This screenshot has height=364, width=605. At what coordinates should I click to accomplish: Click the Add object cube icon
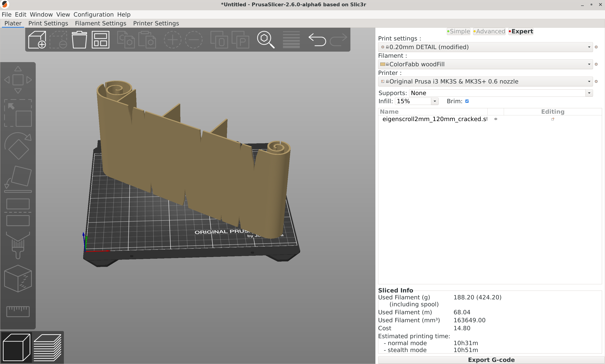[37, 39]
